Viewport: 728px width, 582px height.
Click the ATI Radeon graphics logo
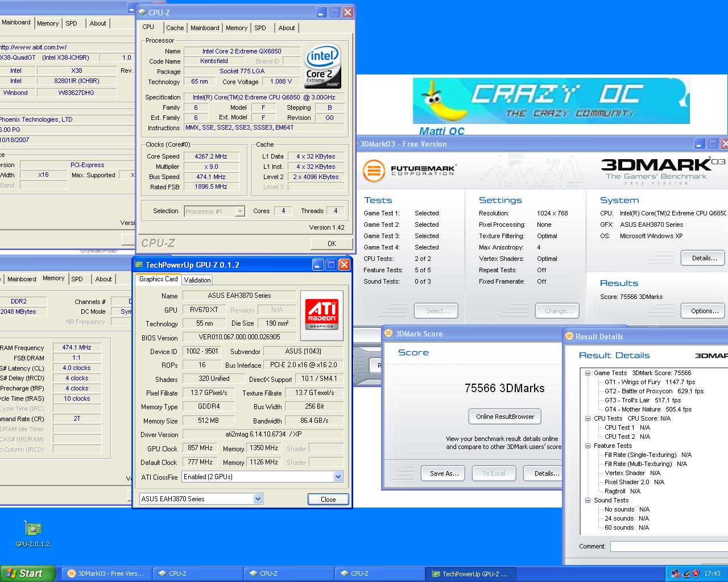(x=321, y=316)
